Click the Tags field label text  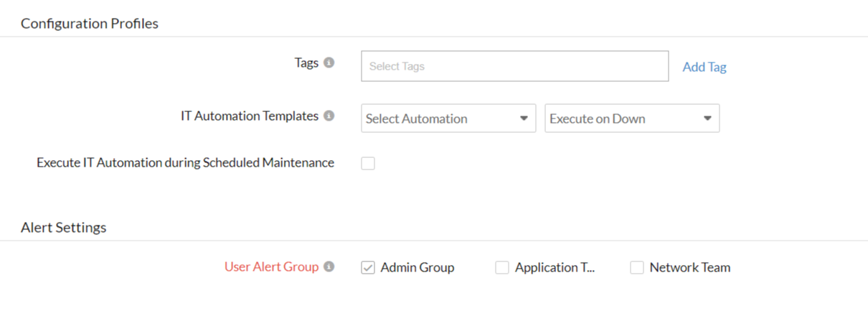[306, 62]
